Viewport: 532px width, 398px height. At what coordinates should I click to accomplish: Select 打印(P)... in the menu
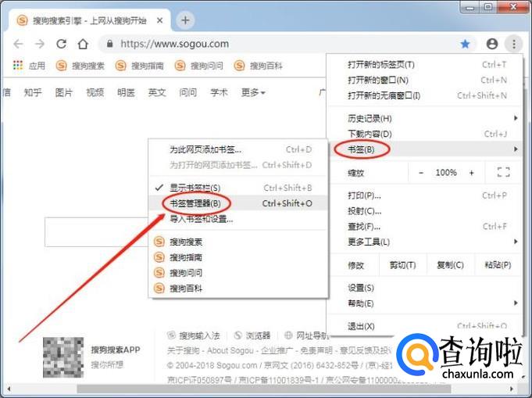(x=426, y=195)
